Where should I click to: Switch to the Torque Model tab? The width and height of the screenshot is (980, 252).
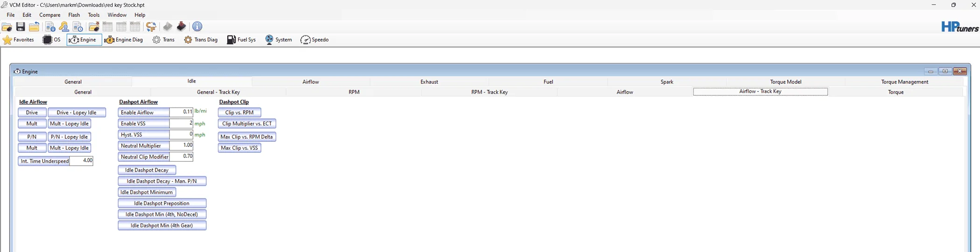[786, 82]
